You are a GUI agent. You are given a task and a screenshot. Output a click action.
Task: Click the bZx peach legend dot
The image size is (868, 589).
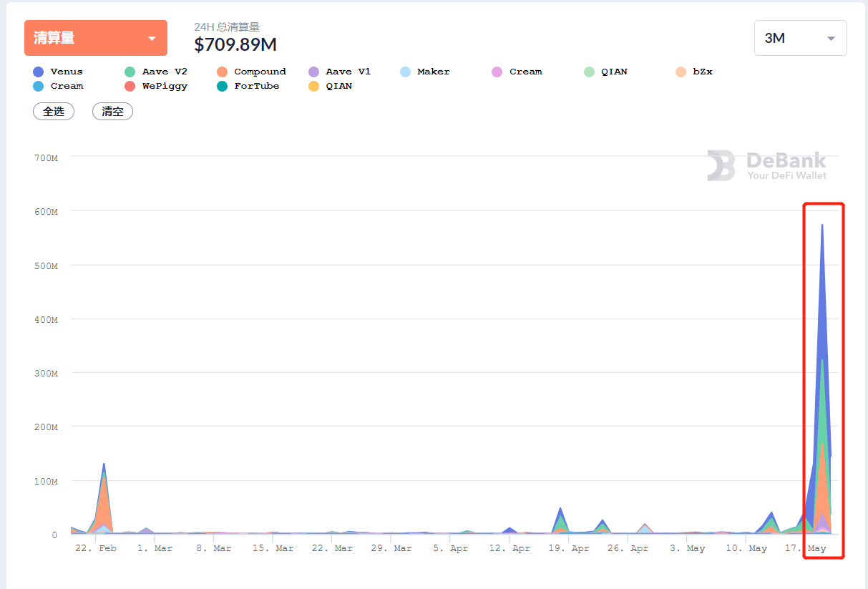[681, 72]
